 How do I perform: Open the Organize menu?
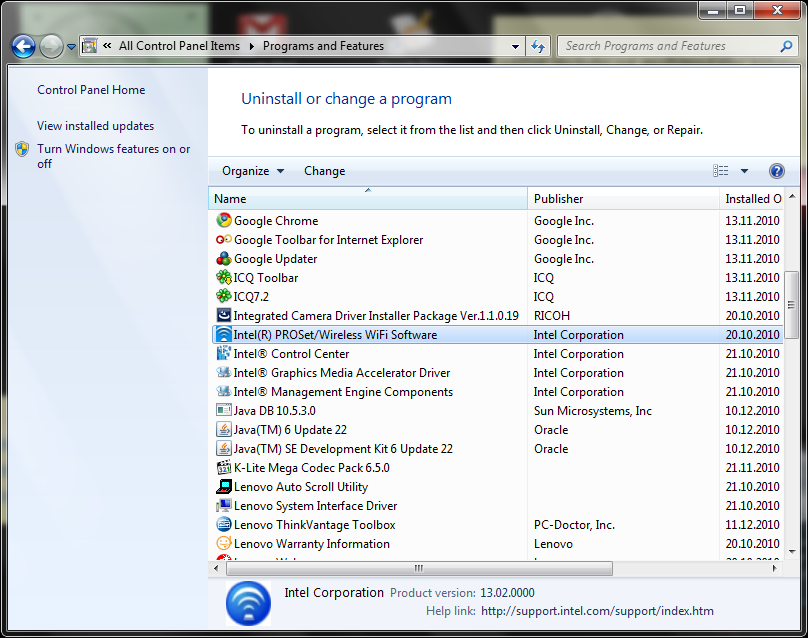tap(252, 171)
